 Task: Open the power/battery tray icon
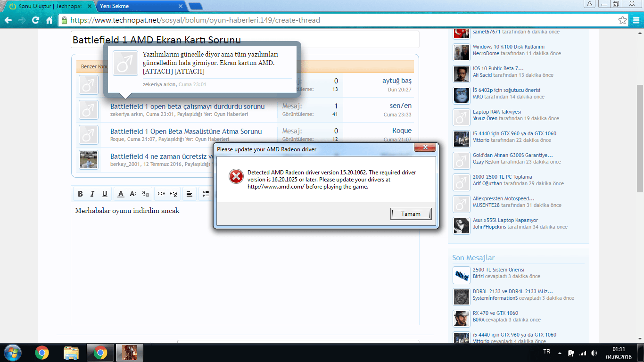click(x=571, y=353)
